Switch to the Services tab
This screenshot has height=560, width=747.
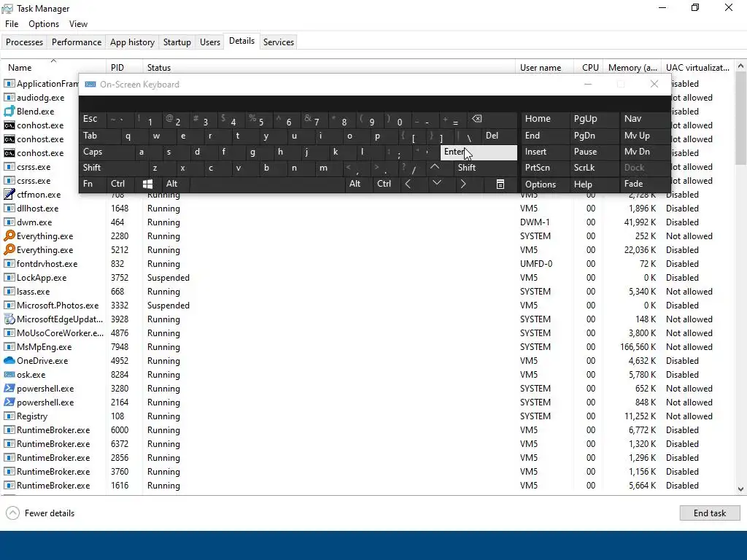coord(279,42)
